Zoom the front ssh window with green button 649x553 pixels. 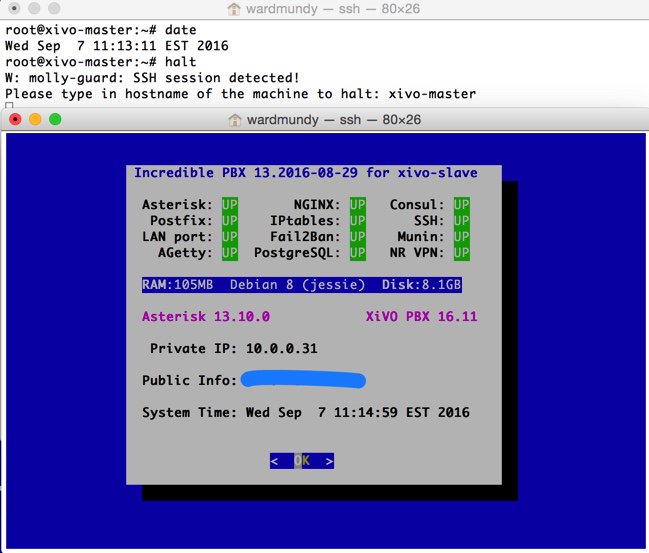point(55,120)
